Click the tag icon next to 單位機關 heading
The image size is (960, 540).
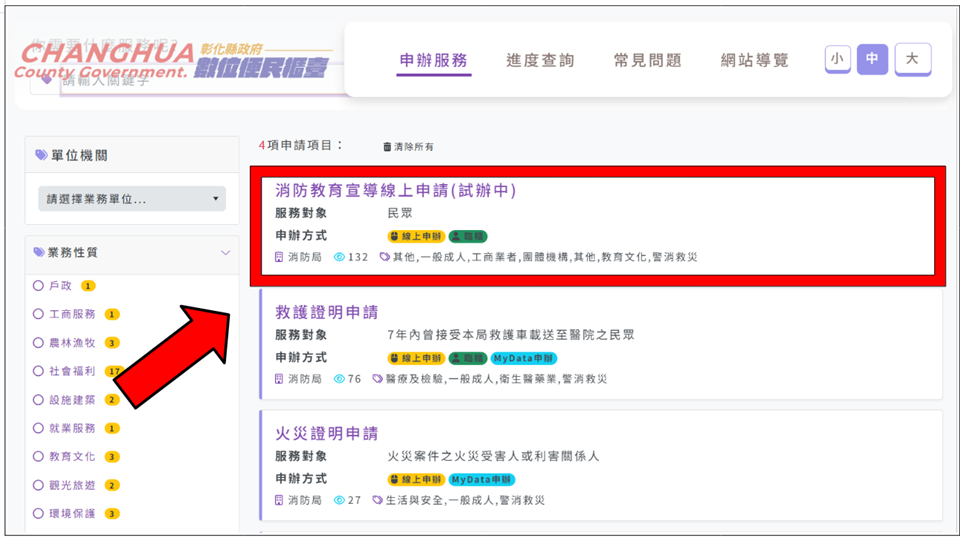click(x=41, y=155)
